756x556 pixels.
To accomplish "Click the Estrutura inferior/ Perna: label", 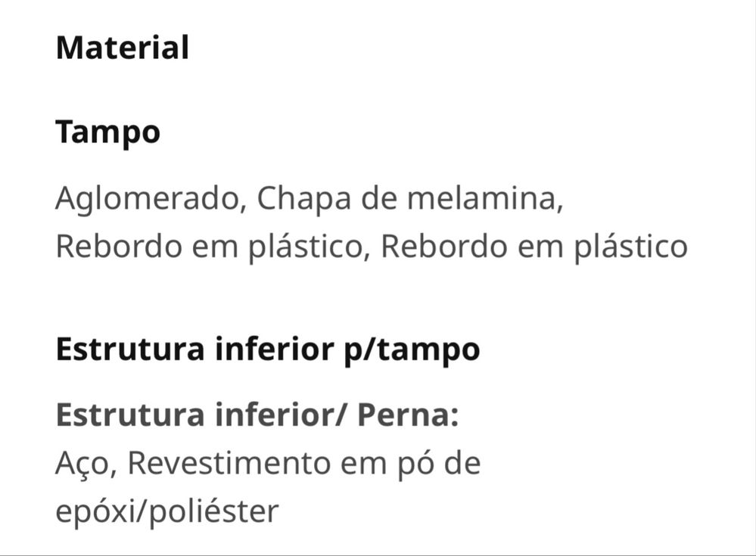I will pyautogui.click(x=257, y=415).
